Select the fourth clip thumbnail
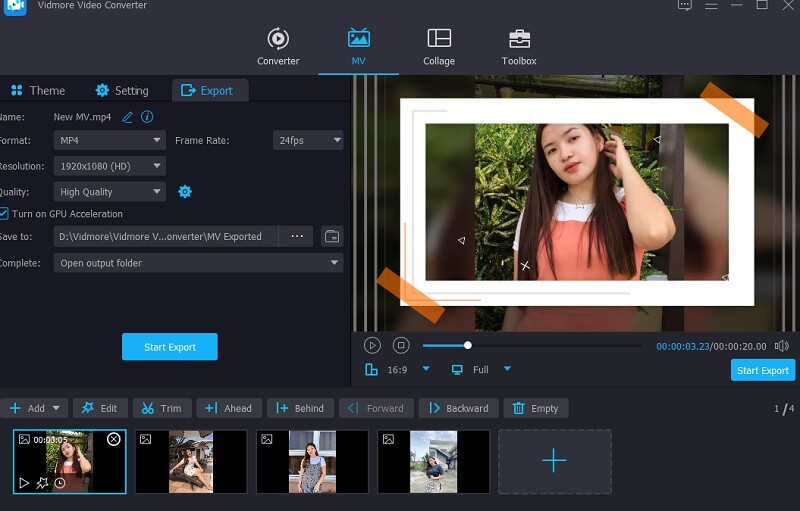800x511 pixels. pyautogui.click(x=433, y=461)
